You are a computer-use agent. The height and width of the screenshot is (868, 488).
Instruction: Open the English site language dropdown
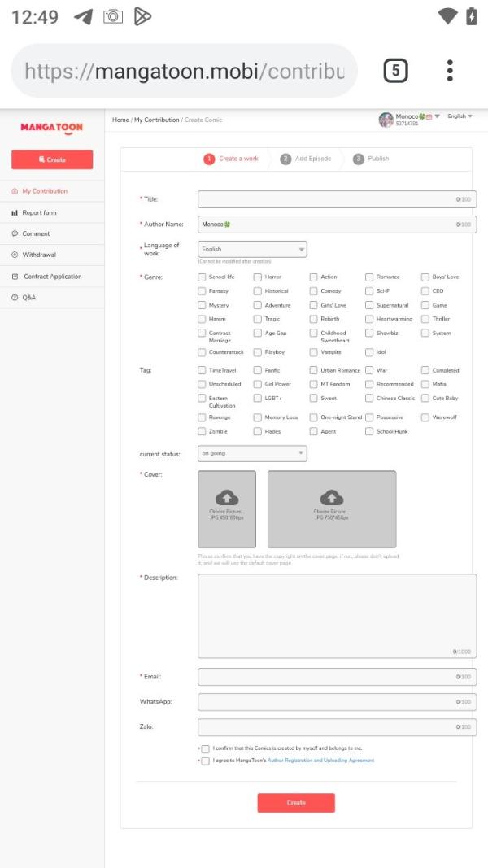click(460, 116)
